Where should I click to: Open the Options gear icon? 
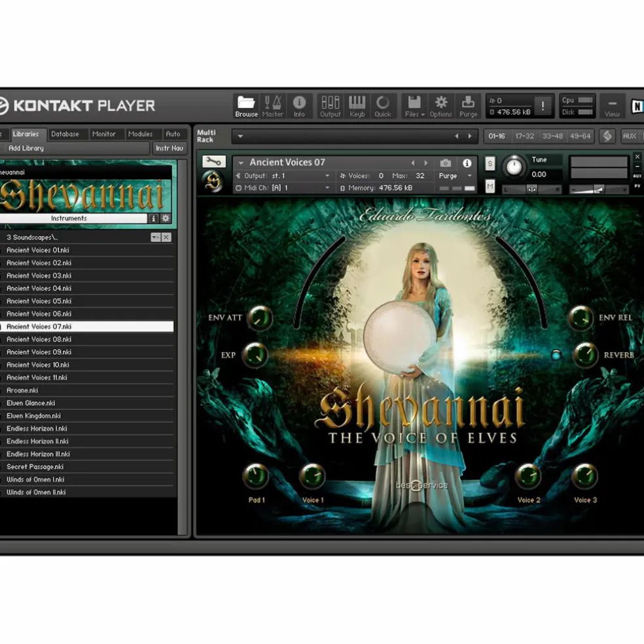point(441,106)
